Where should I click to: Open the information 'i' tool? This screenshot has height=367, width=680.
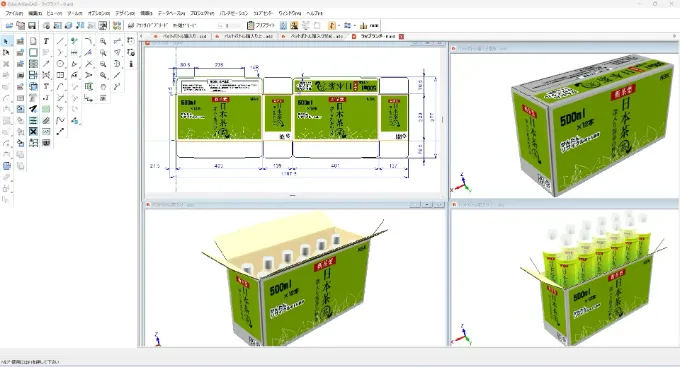pyautogui.click(x=131, y=64)
